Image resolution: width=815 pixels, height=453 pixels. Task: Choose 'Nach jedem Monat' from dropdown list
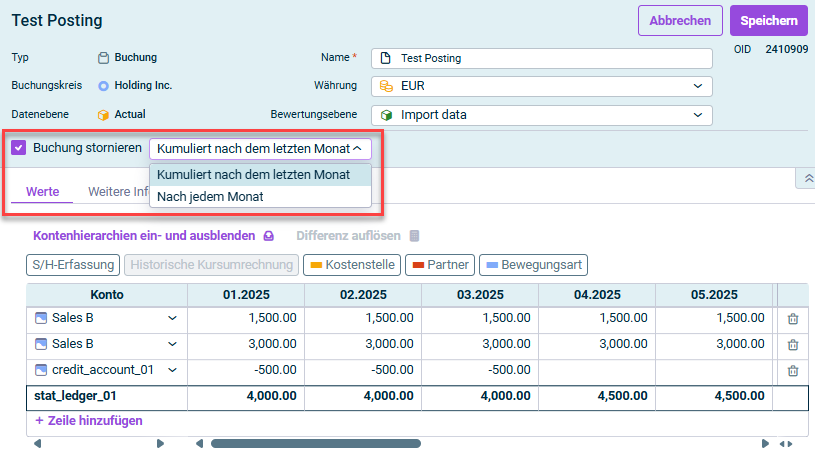pyautogui.click(x=211, y=197)
